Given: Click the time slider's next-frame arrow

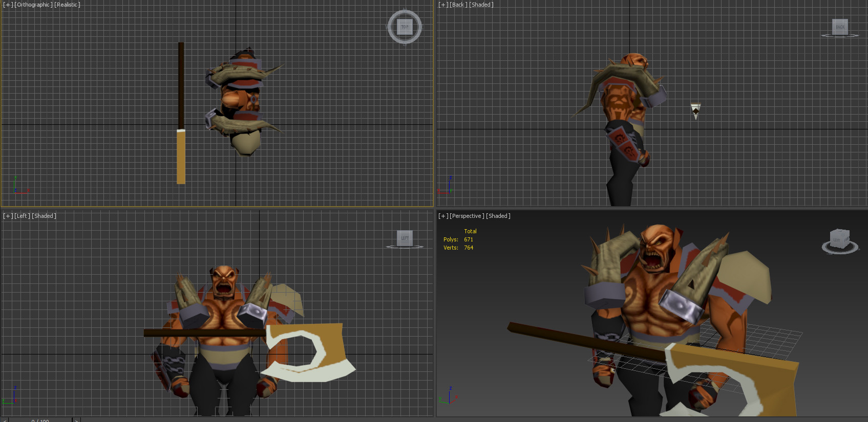Looking at the screenshot, I should 77,420.
